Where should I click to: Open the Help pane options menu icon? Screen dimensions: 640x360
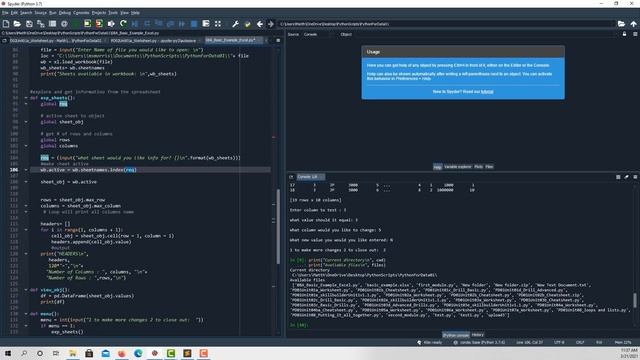point(635,34)
